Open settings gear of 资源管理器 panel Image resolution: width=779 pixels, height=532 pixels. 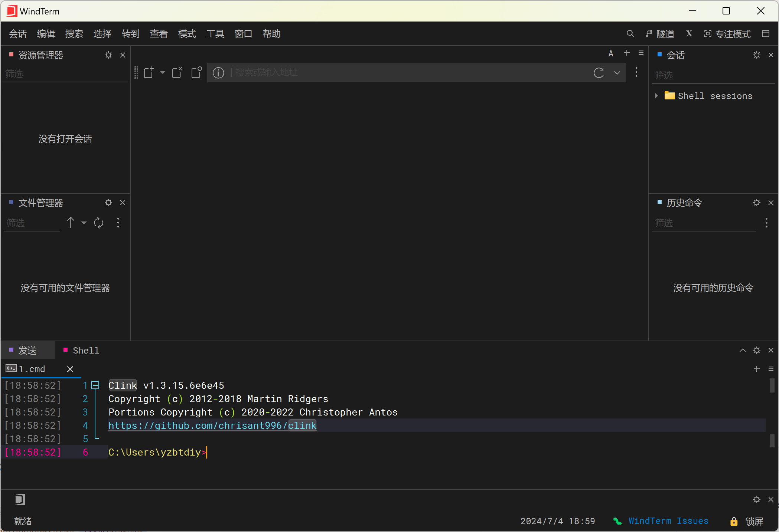(108, 55)
